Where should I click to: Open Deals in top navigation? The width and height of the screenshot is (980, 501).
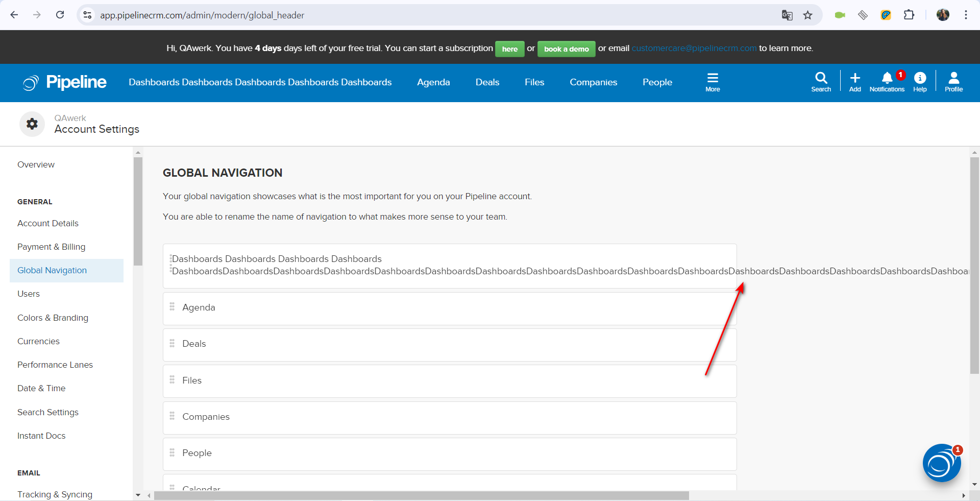[x=487, y=82]
